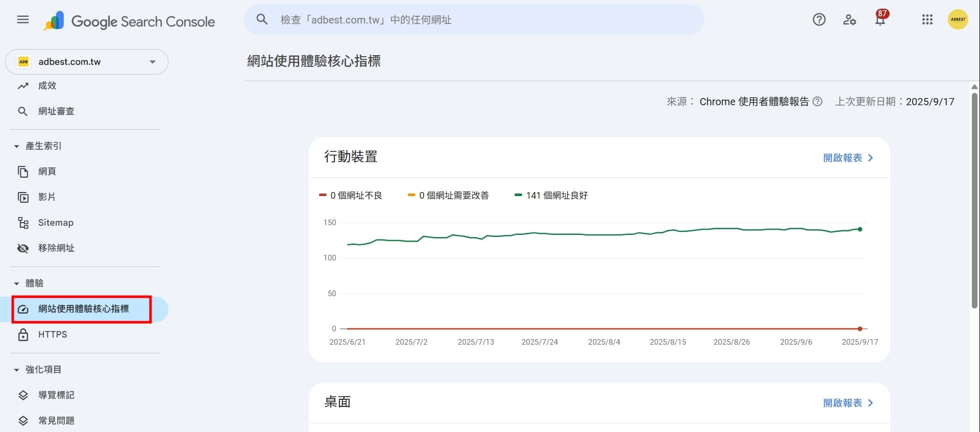Click the 2025/8/15 axis date label
The image size is (980, 432).
click(x=668, y=342)
